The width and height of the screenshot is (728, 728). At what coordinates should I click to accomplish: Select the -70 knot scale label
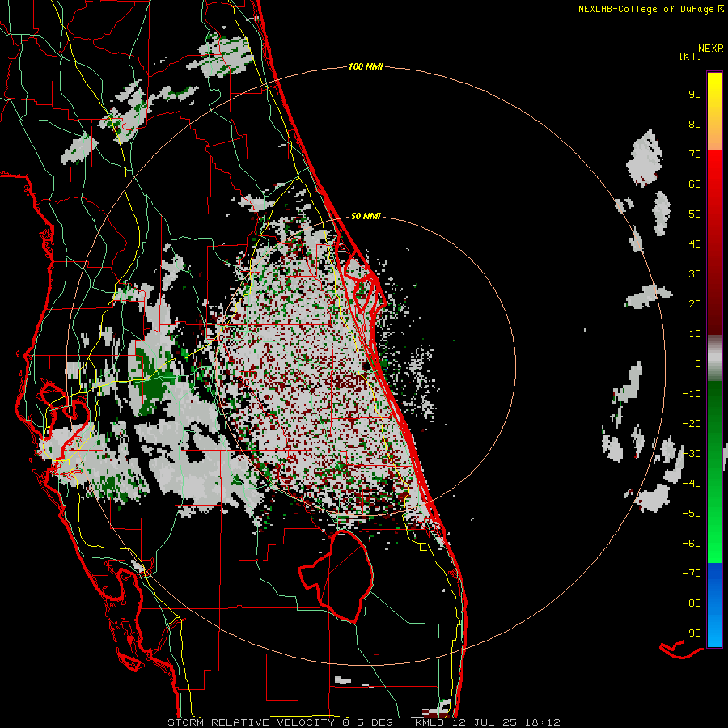click(692, 574)
